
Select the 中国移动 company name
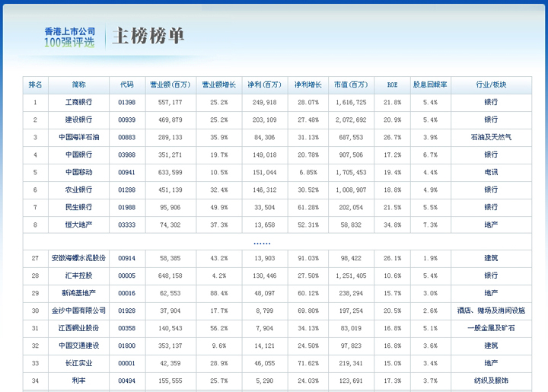click(x=79, y=172)
